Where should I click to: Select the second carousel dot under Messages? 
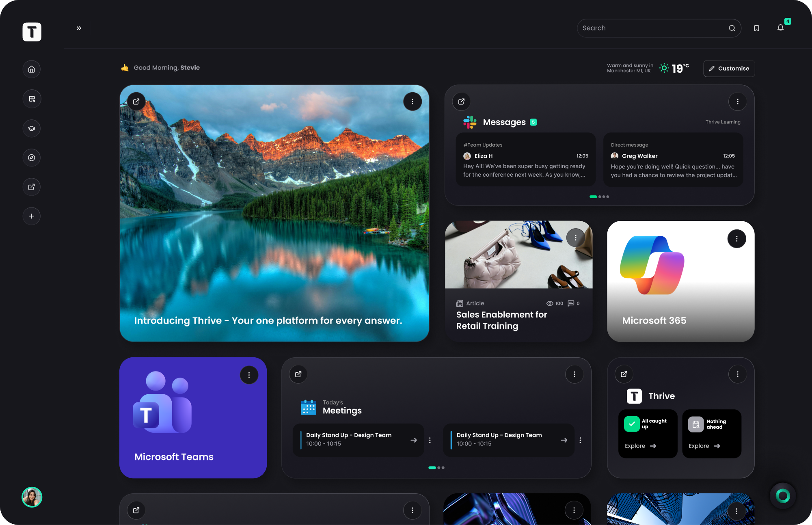pos(599,197)
